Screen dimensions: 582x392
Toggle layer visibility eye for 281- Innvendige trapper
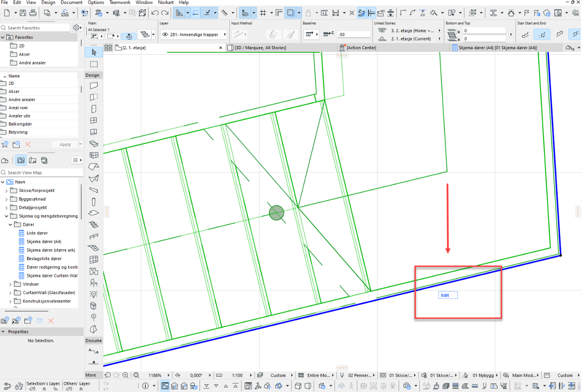click(165, 34)
